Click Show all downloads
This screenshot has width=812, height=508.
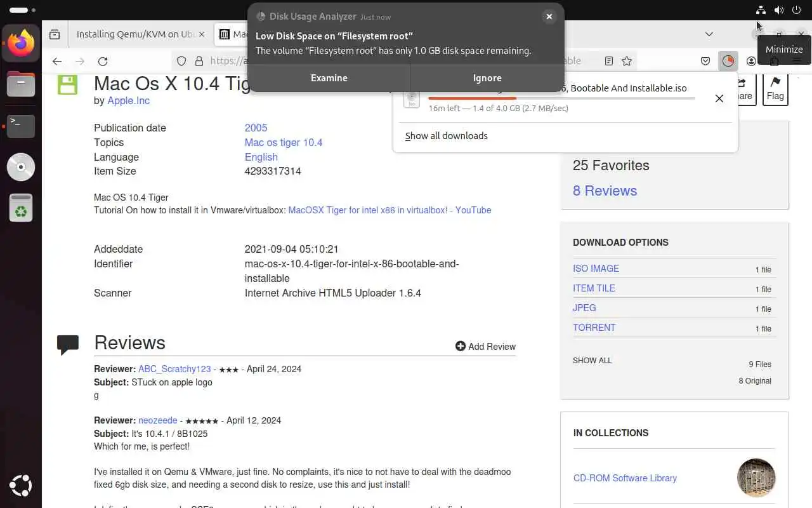pyautogui.click(x=447, y=136)
